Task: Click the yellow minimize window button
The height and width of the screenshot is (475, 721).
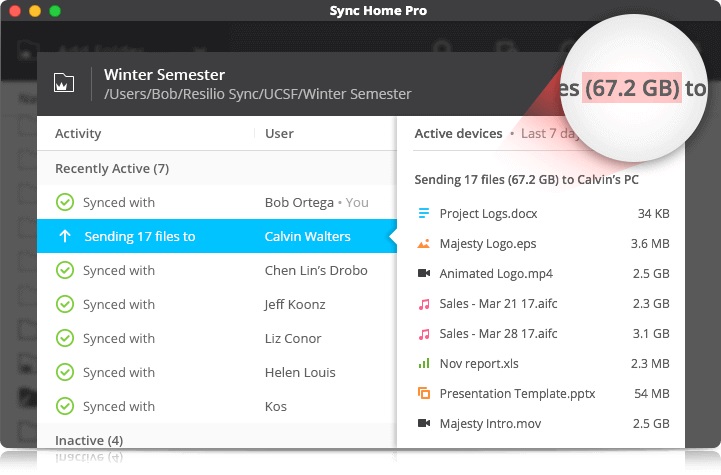Action: (35, 11)
